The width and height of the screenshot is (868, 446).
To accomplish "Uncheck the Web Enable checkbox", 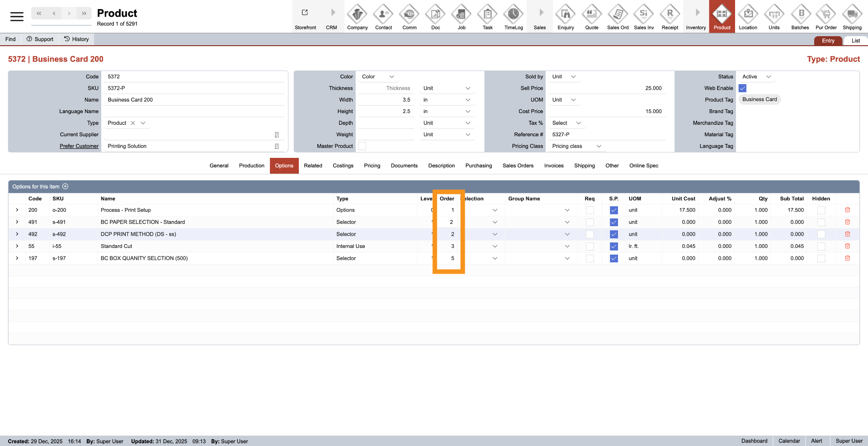I will (x=742, y=88).
